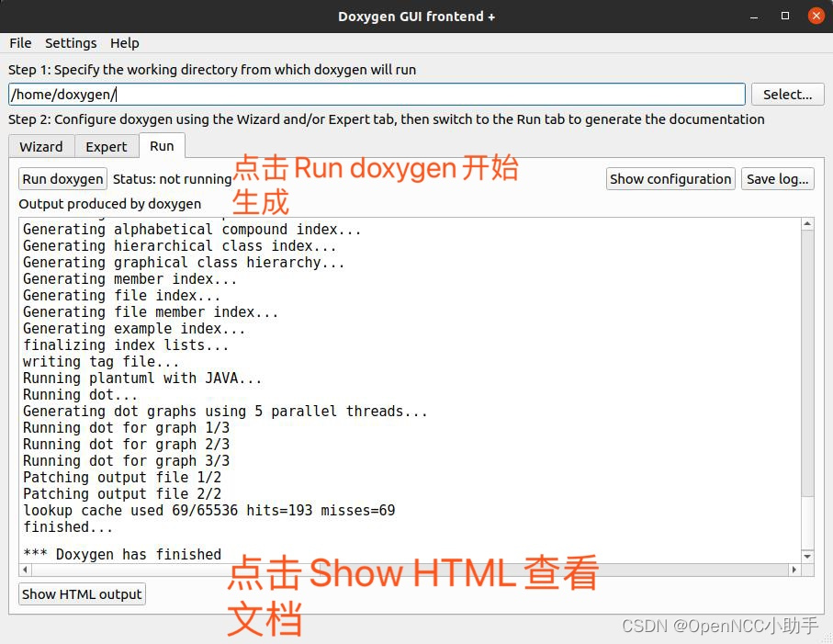Image resolution: width=833 pixels, height=644 pixels.
Task: Click the working directory path field
Action: pyautogui.click(x=367, y=94)
